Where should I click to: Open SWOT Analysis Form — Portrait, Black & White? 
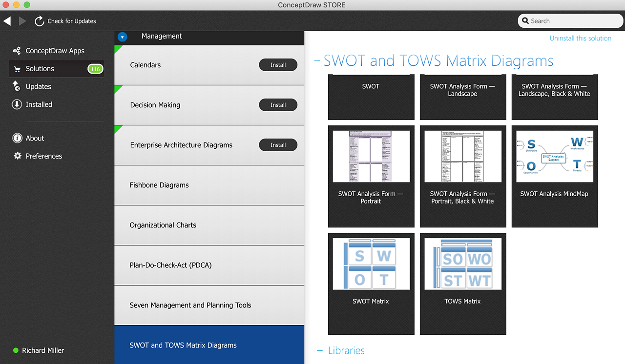[463, 156]
